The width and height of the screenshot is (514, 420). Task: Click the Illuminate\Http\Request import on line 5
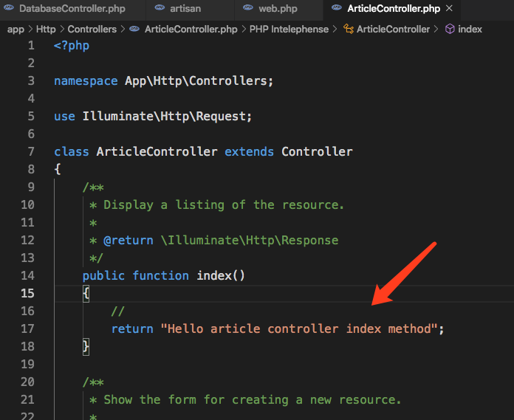[x=166, y=116]
